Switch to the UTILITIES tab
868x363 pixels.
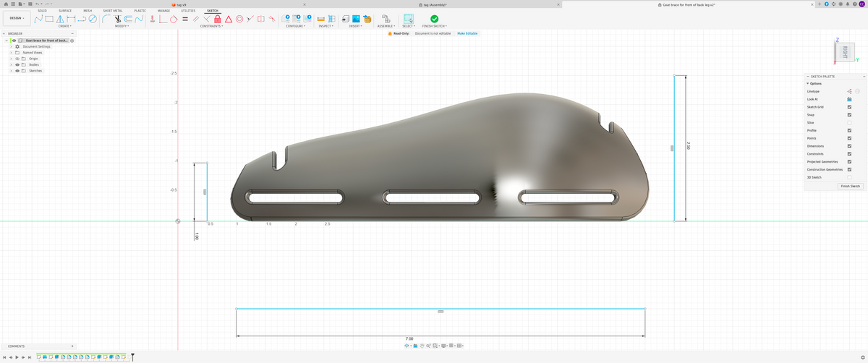[188, 11]
